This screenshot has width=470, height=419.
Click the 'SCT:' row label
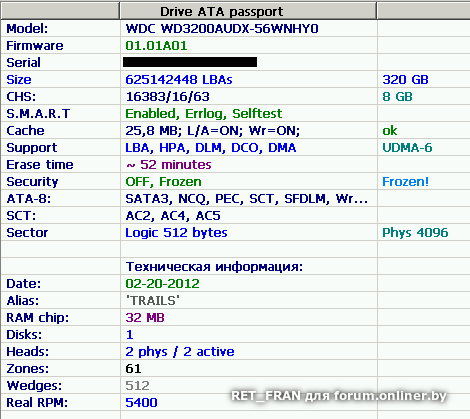point(21,216)
